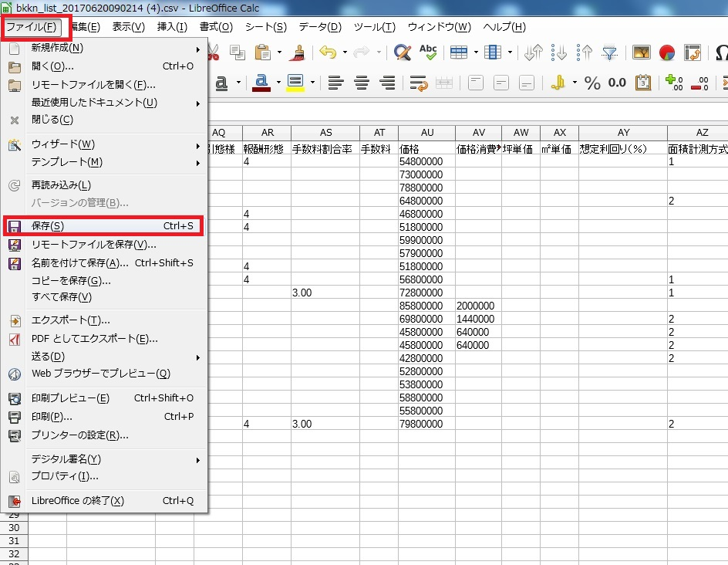Screen dimensions: 728x565
Task: Open background color dropdown arrow
Action: (x=312, y=83)
